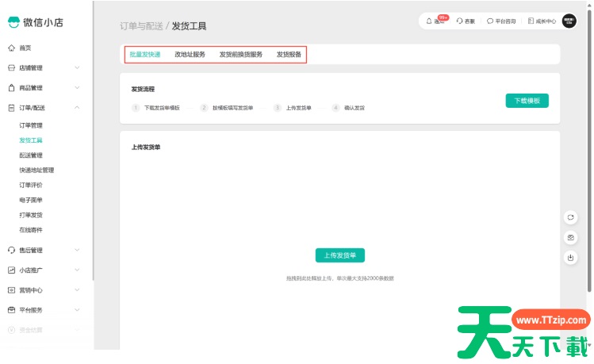Switch to the 改地址服务 tab
Screen dimensions: 594x364
click(190, 55)
